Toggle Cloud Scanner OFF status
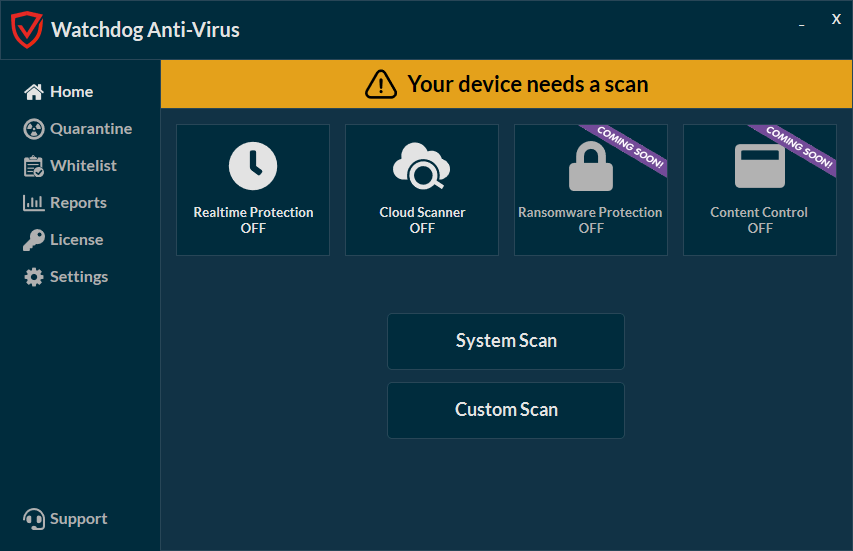The width and height of the screenshot is (853, 551). tap(422, 228)
